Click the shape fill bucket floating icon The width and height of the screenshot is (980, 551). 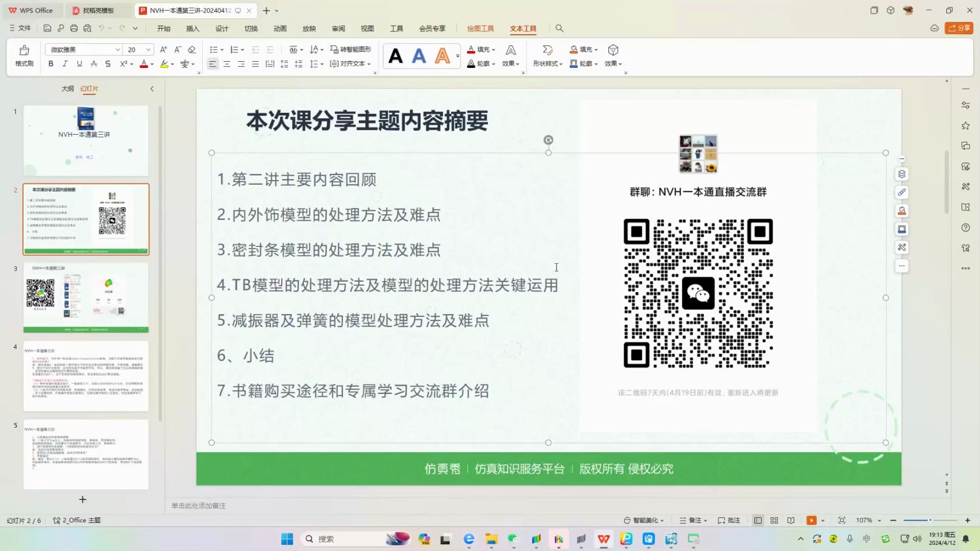tap(902, 211)
